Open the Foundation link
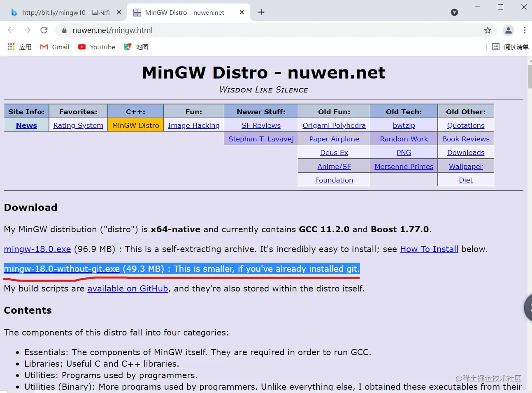This screenshot has height=393, width=532. click(334, 180)
